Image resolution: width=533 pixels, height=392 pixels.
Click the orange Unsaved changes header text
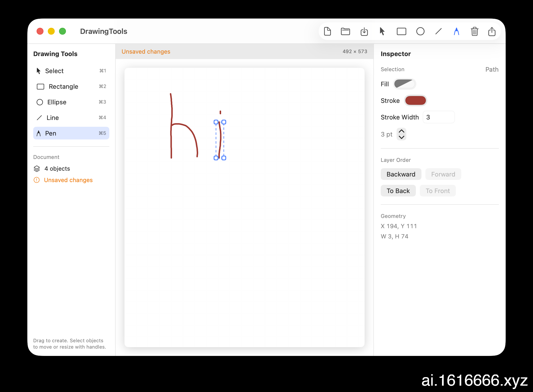tap(146, 52)
